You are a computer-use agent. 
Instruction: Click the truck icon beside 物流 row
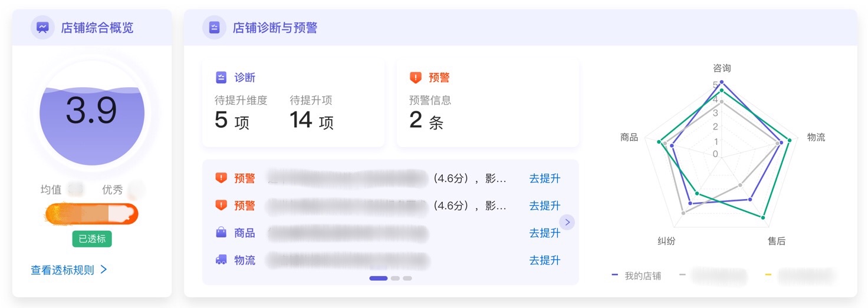[221, 260]
